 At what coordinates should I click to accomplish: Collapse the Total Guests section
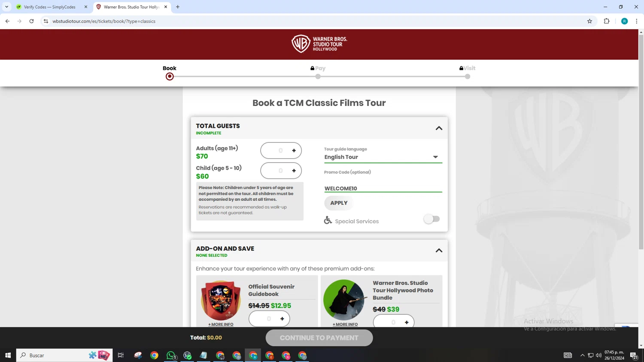click(x=439, y=128)
